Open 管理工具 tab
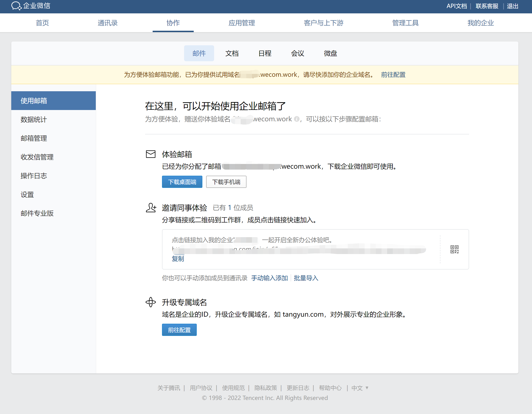The height and width of the screenshot is (414, 532). [405, 23]
